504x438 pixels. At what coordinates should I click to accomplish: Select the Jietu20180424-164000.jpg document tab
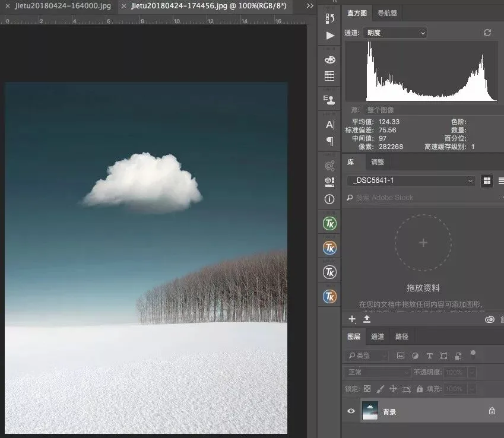click(63, 6)
